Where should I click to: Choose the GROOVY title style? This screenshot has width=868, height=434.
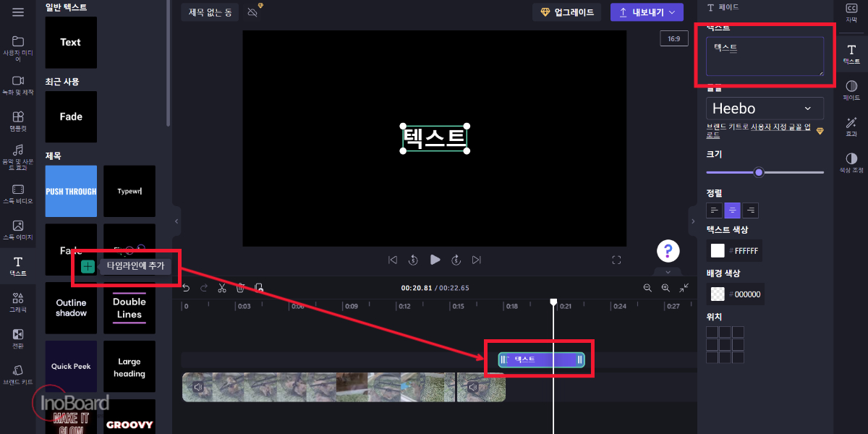click(x=129, y=417)
